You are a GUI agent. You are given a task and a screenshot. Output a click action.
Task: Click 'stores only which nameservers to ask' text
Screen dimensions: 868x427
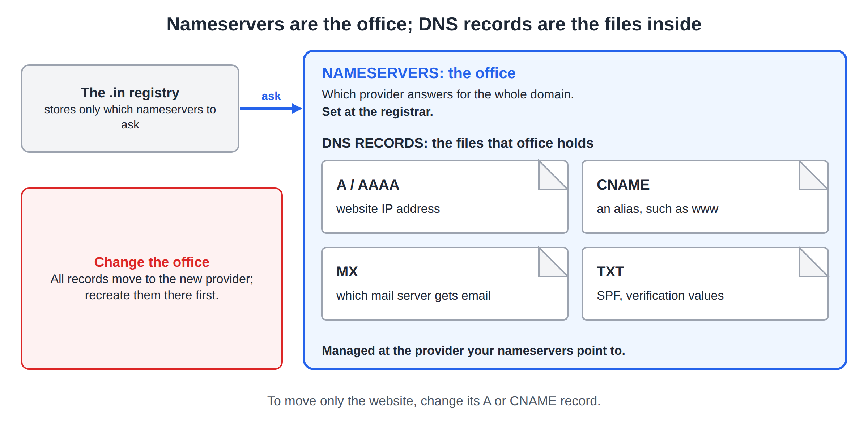[x=130, y=117]
